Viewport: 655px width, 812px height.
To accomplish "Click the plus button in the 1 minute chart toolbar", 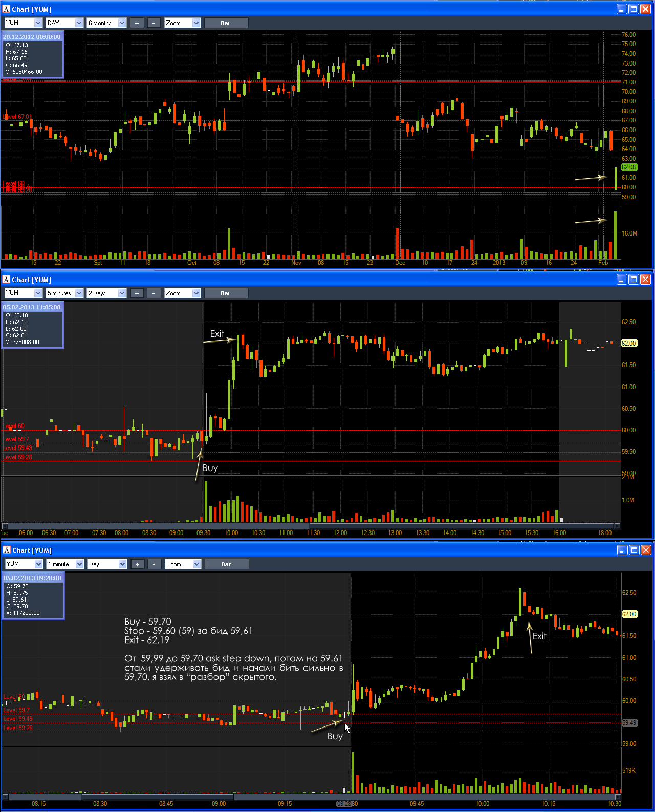I will 137,564.
